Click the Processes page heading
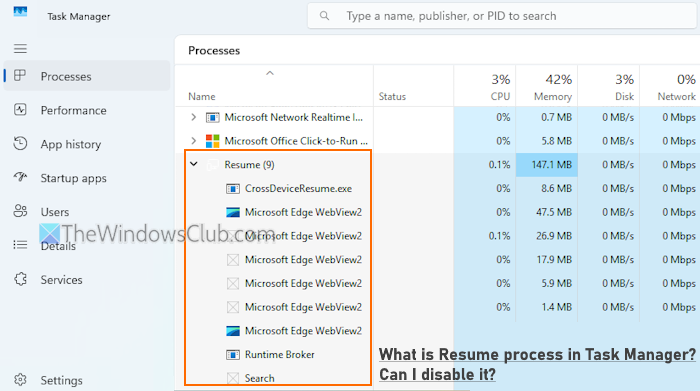The height and width of the screenshot is (391, 700). click(214, 50)
